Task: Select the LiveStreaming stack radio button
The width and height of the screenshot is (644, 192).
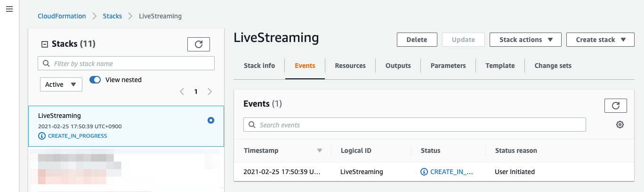Action: point(211,120)
